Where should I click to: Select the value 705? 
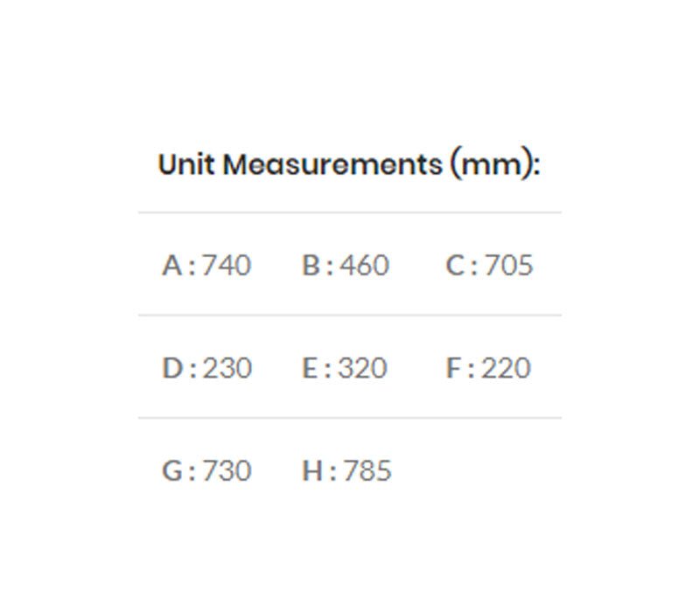click(x=508, y=265)
